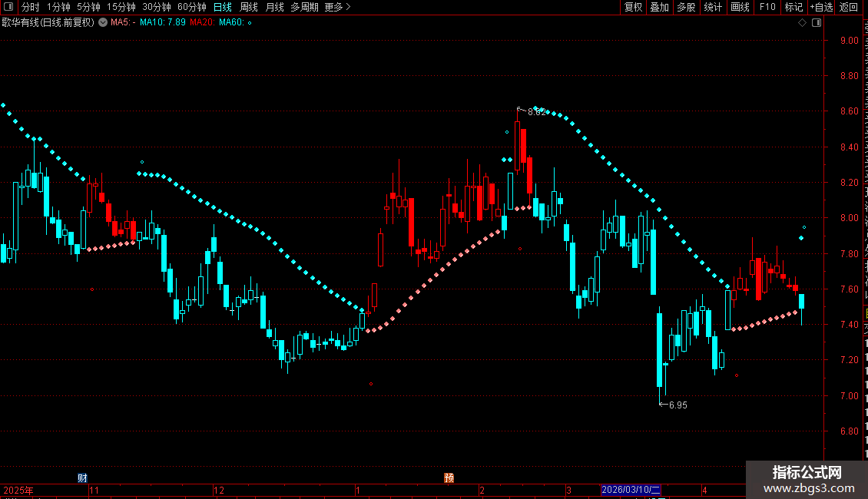
Task: Select the 1分钟 period tab
Action: click(58, 7)
